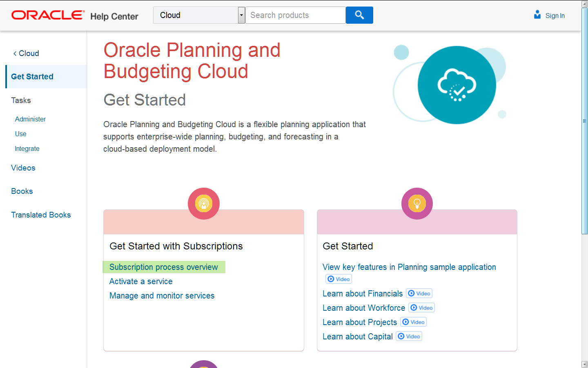Screen dimensions: 588x368
Task: Click the scrollbar down arrow
Action: click(584, 364)
